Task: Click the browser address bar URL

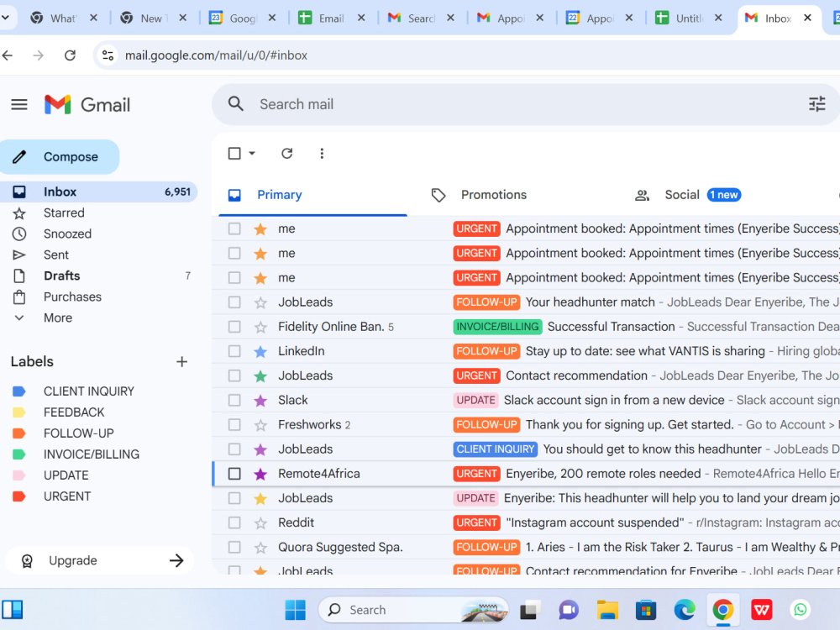Action: pyautogui.click(x=217, y=55)
